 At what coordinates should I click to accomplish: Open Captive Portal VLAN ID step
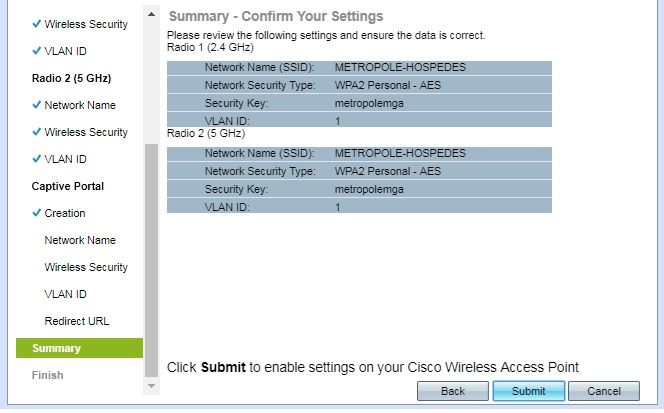tap(65, 294)
